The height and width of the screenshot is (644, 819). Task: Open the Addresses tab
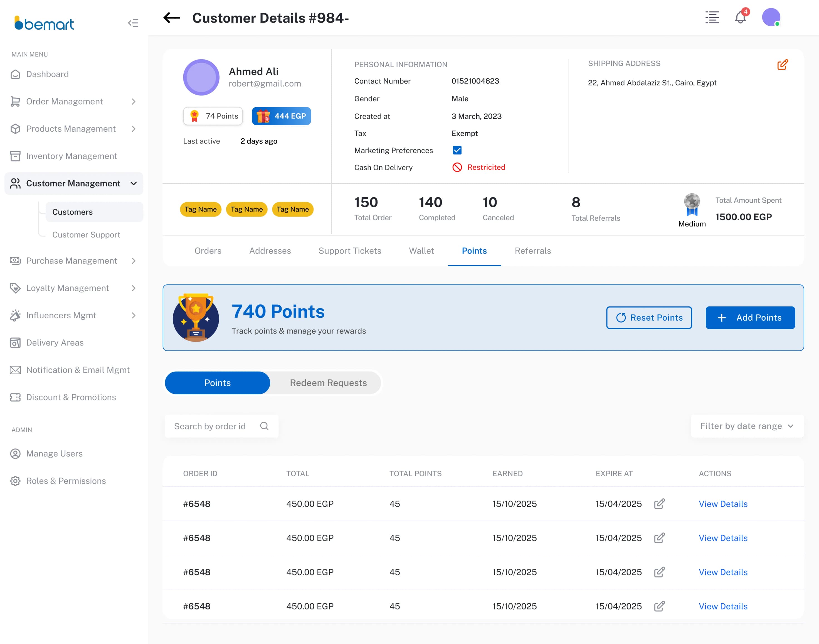point(270,251)
